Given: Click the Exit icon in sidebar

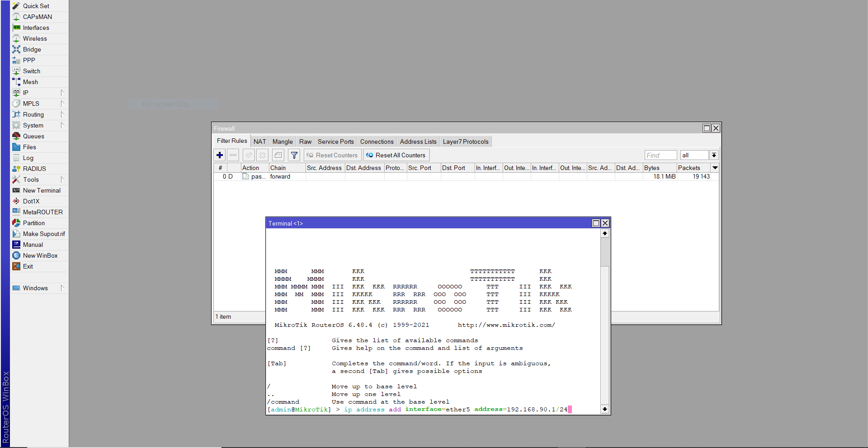Looking at the screenshot, I should [16, 266].
